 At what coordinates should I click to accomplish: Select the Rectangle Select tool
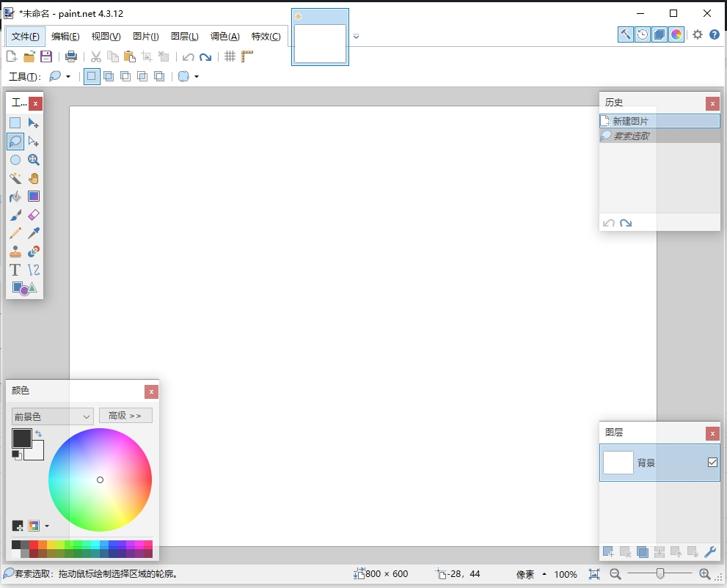pyautogui.click(x=15, y=122)
